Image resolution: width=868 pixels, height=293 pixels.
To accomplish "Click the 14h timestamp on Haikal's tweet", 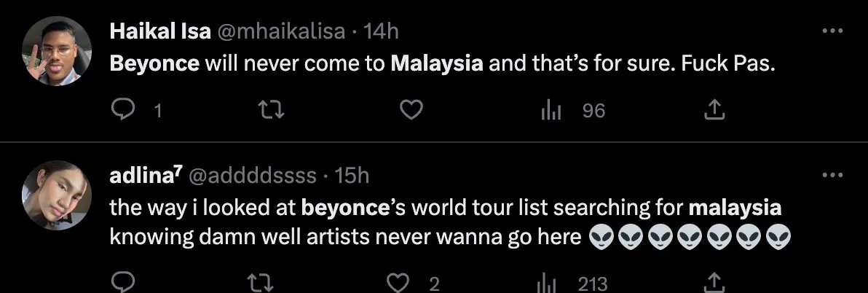I will 381,31.
